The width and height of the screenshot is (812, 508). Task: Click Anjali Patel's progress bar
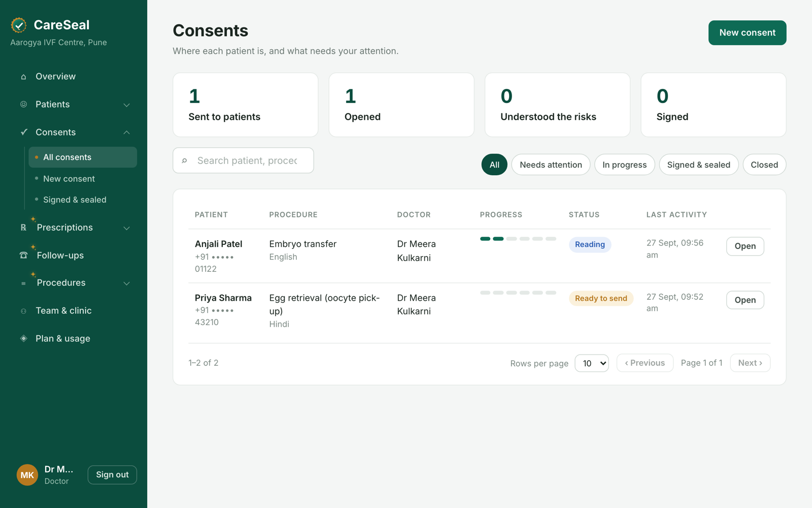tap(518, 239)
